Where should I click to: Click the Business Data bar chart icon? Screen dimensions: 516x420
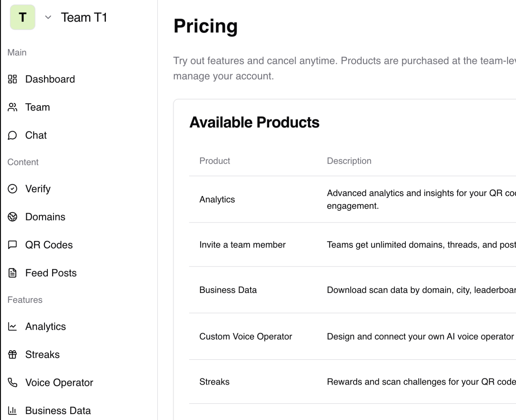tap(12, 410)
